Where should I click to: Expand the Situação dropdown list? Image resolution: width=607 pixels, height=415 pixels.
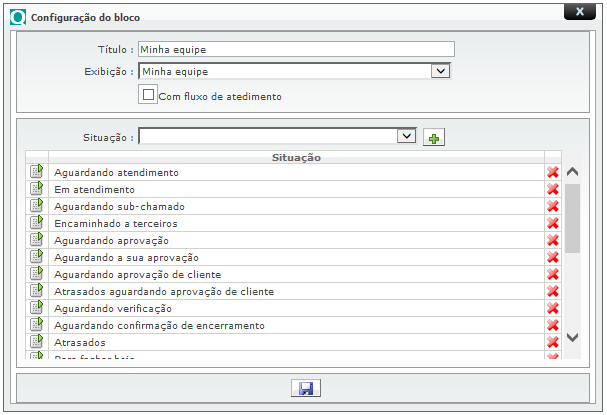coord(405,136)
